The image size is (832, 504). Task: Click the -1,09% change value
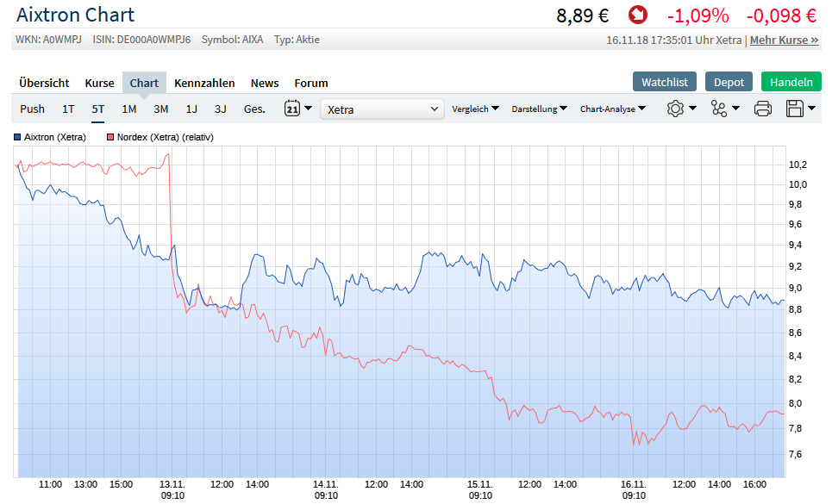[698, 16]
